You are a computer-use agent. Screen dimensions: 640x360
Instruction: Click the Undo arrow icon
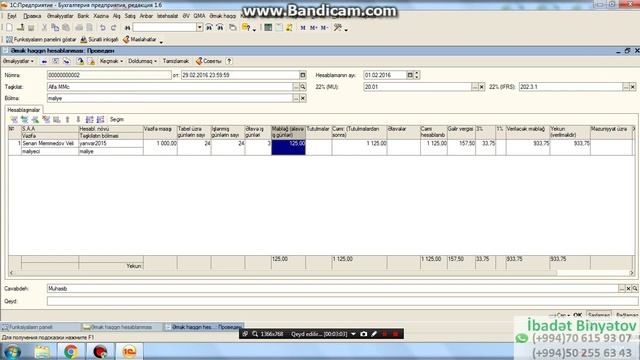[103, 28]
